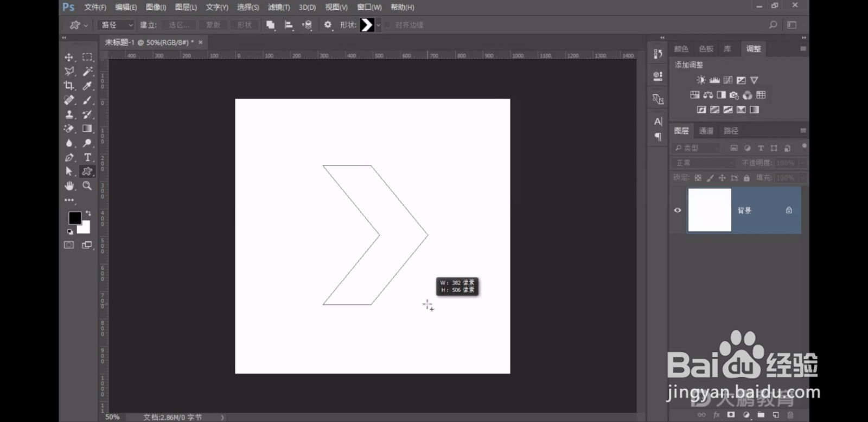
Task: Select the History Brush tool
Action: [87, 114]
